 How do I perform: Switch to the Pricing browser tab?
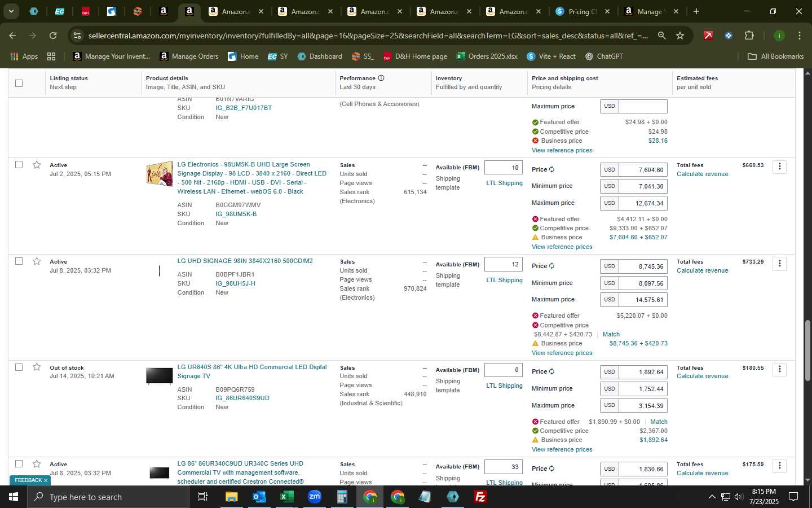[582, 11]
